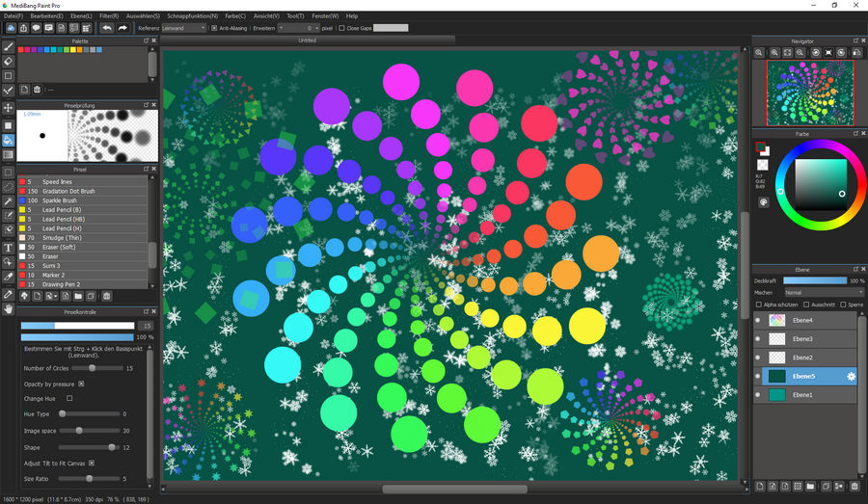Pick the red swatch in Palette
This screenshot has height=504, width=868.
click(x=21, y=49)
